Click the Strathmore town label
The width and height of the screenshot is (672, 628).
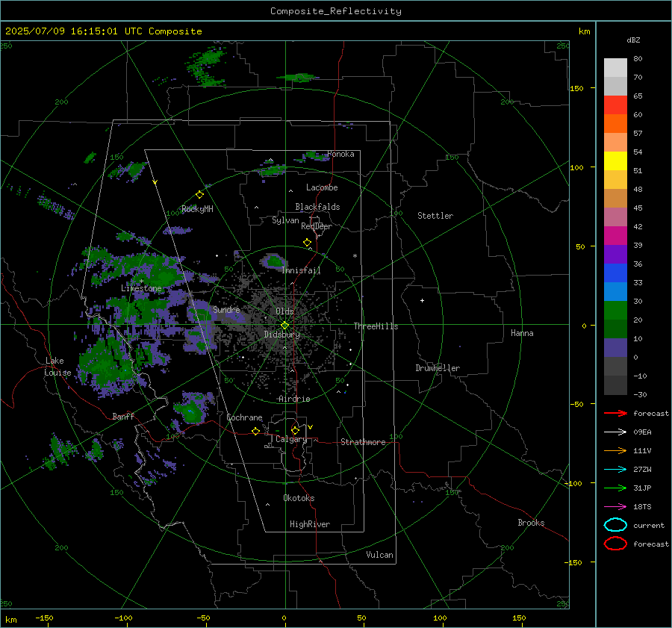pyautogui.click(x=363, y=442)
